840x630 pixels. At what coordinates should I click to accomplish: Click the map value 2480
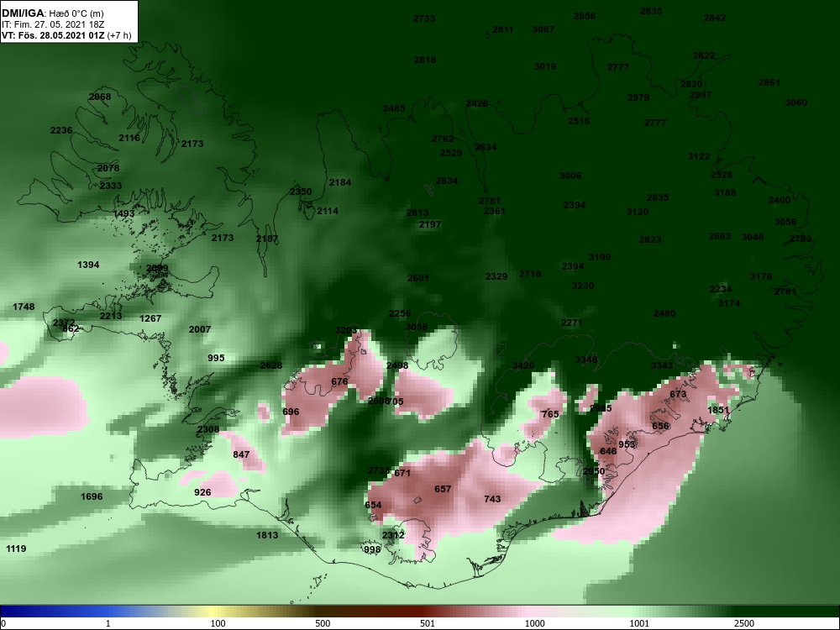(664, 314)
